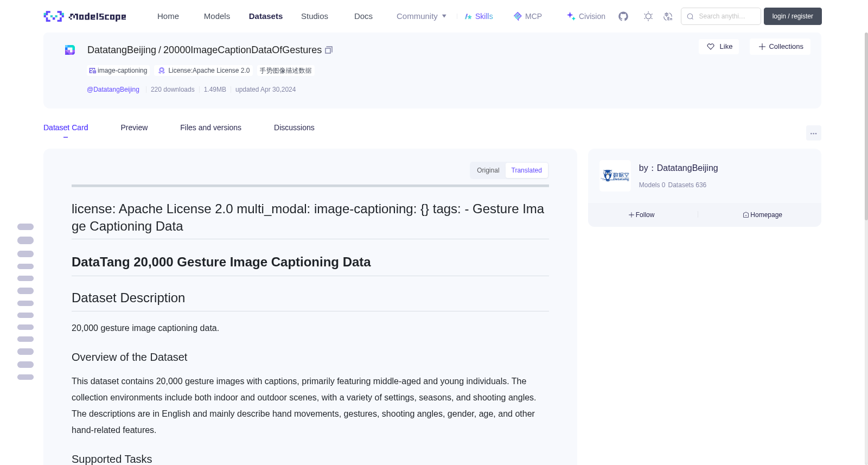The image size is (868, 465).
Task: Click the dataset avatar icon beside title
Action: pos(70,50)
